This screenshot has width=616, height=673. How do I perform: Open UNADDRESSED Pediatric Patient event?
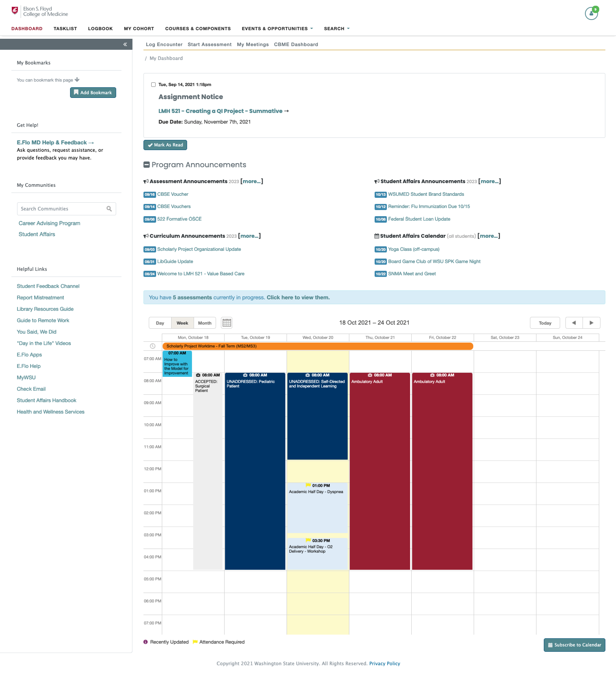click(x=255, y=471)
